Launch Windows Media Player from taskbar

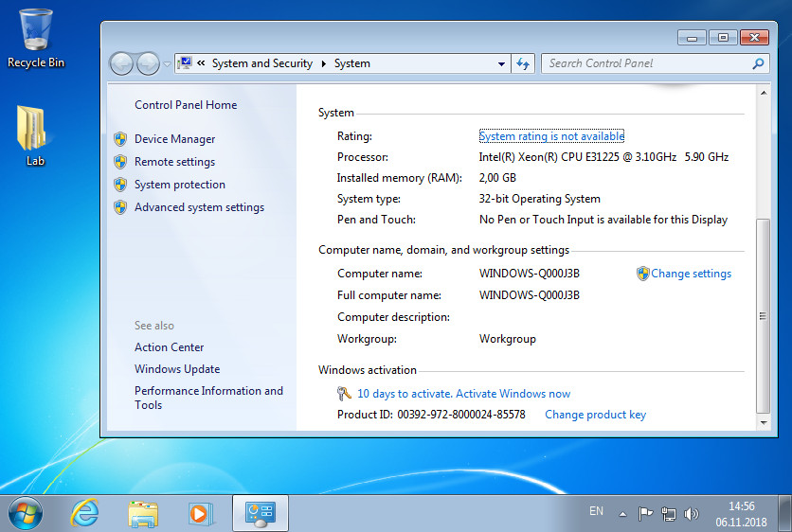tap(201, 514)
